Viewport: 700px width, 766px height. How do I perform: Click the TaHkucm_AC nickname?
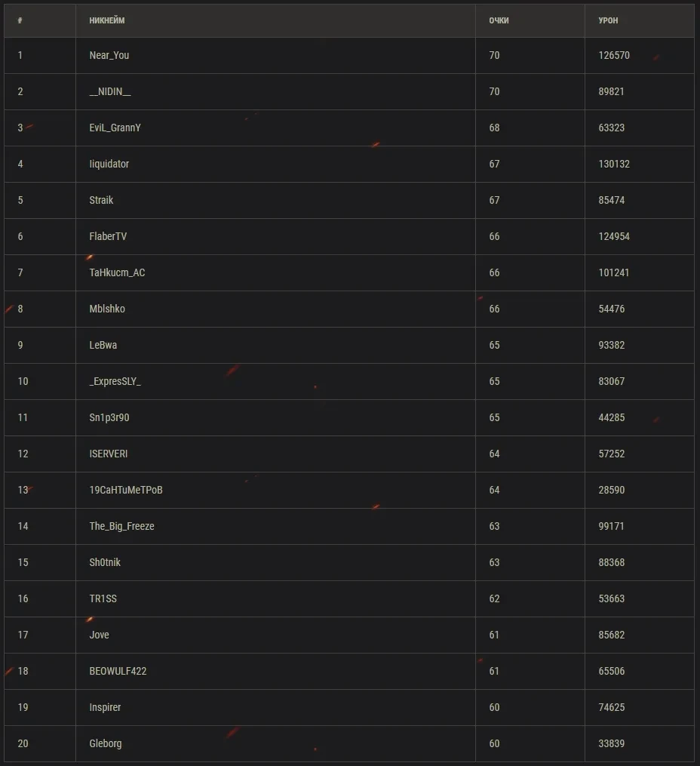pyautogui.click(x=117, y=272)
